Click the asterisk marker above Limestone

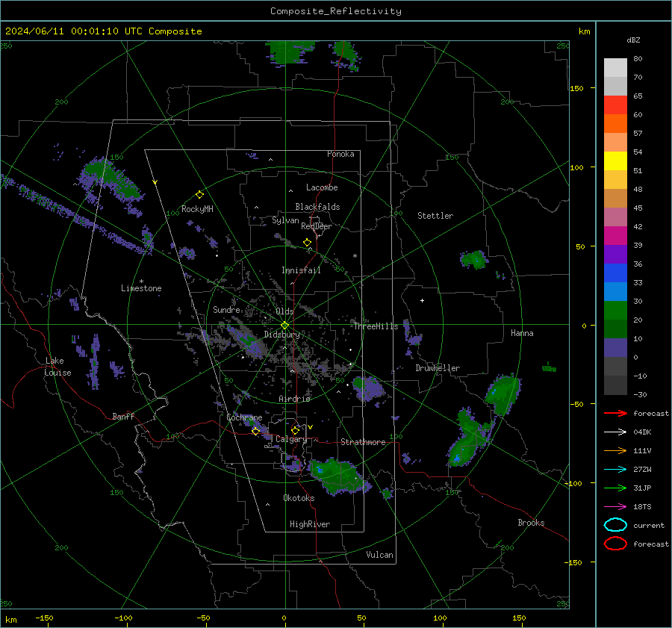[x=141, y=282]
